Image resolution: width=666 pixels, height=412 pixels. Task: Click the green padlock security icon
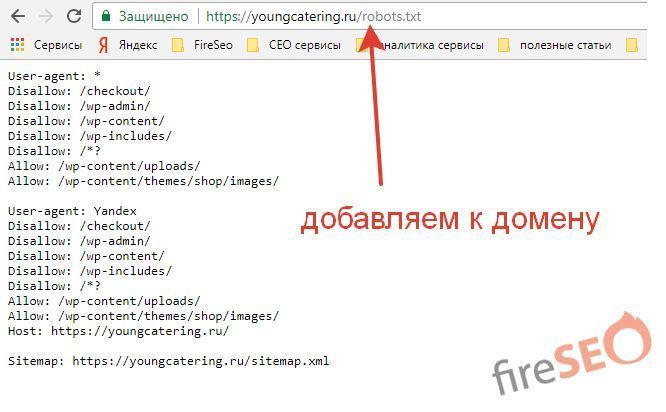coord(105,17)
